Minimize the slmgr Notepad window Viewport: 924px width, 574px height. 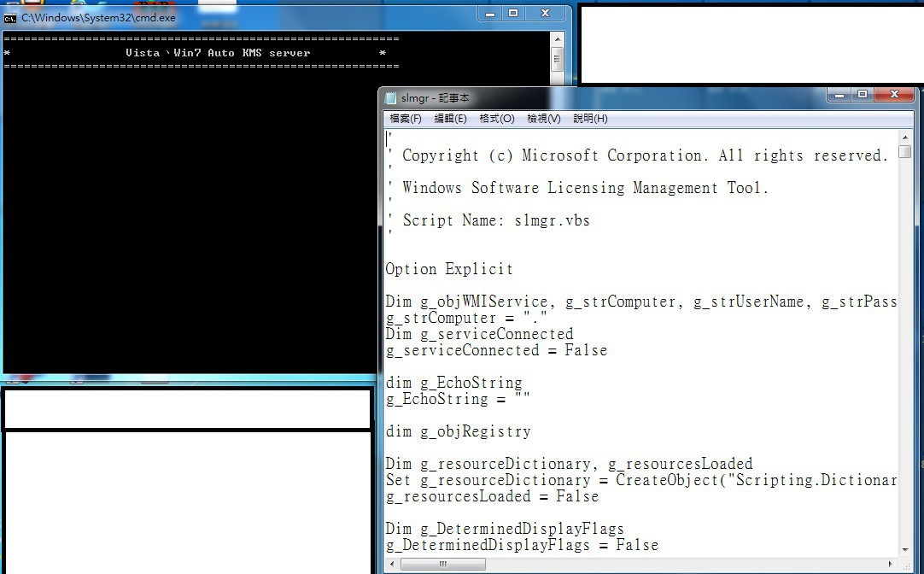(x=839, y=95)
